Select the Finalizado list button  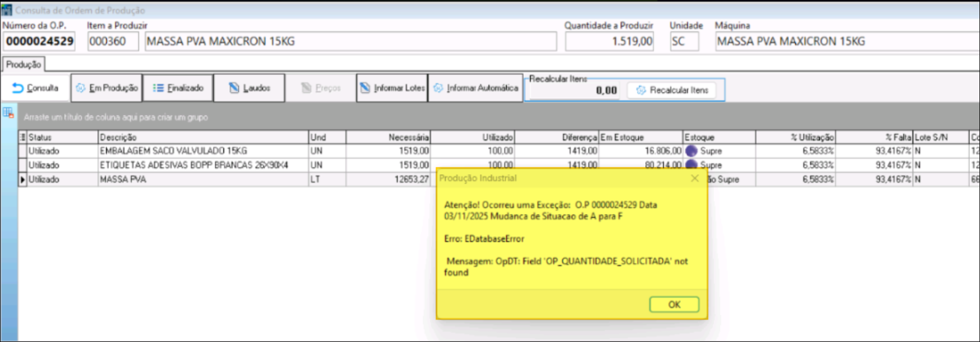click(178, 88)
